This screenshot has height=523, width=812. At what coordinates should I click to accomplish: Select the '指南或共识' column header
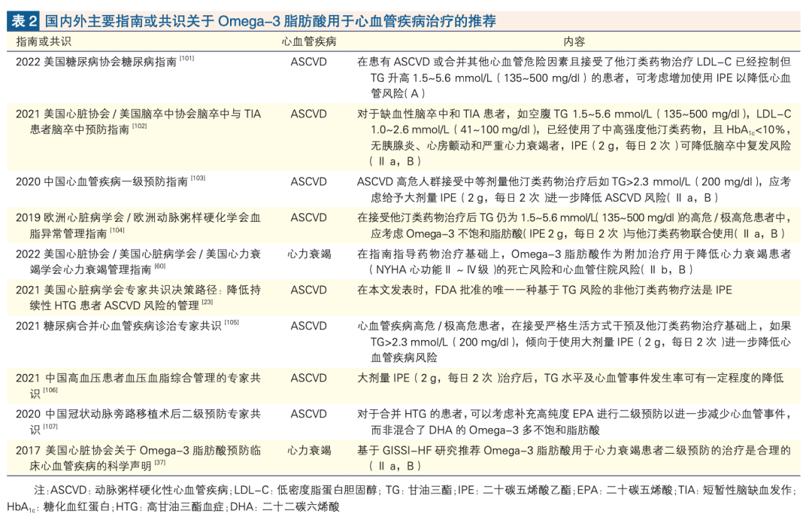[x=44, y=41]
